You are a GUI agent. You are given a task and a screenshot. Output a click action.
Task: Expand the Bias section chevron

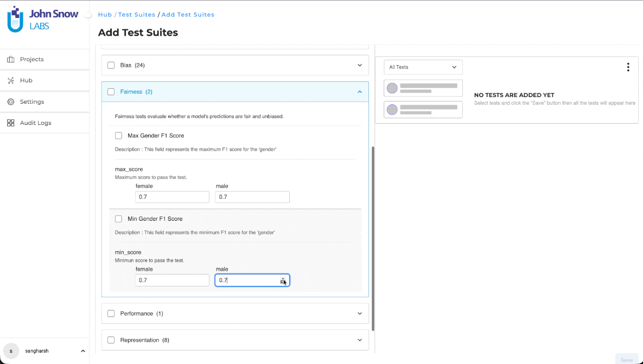360,65
